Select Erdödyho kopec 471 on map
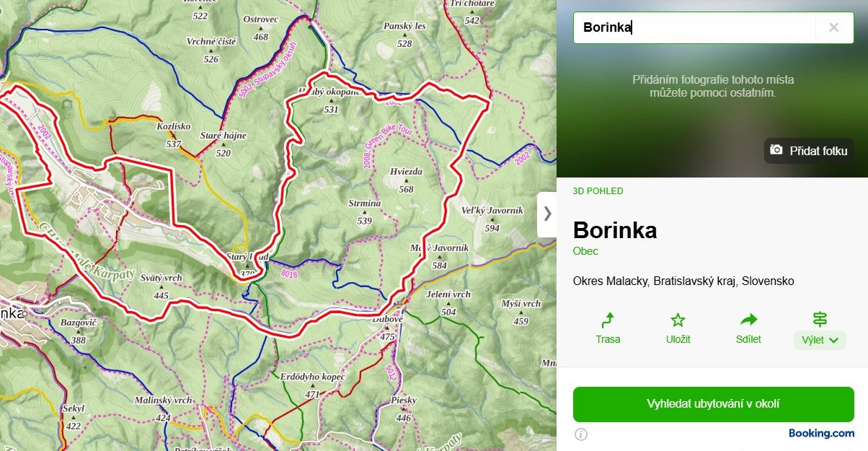Viewport: 868px width, 451px height. coord(312,385)
